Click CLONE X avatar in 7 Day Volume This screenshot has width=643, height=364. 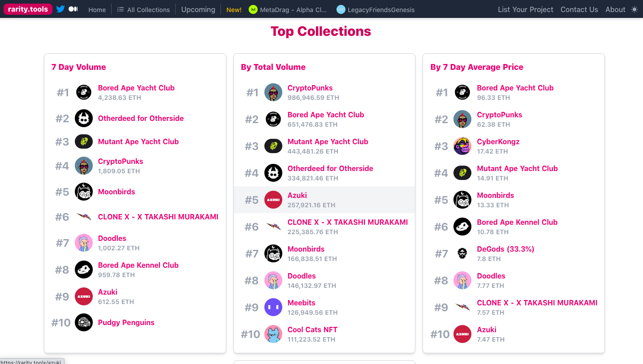[84, 217]
